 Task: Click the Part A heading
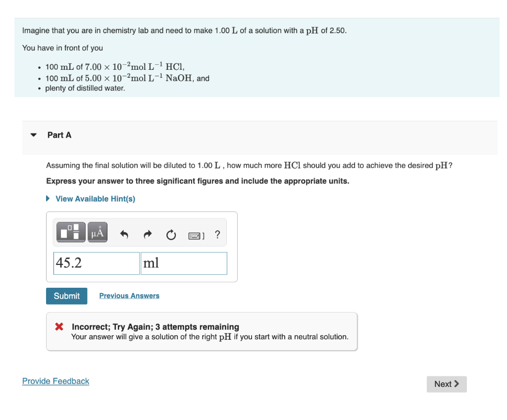(59, 135)
